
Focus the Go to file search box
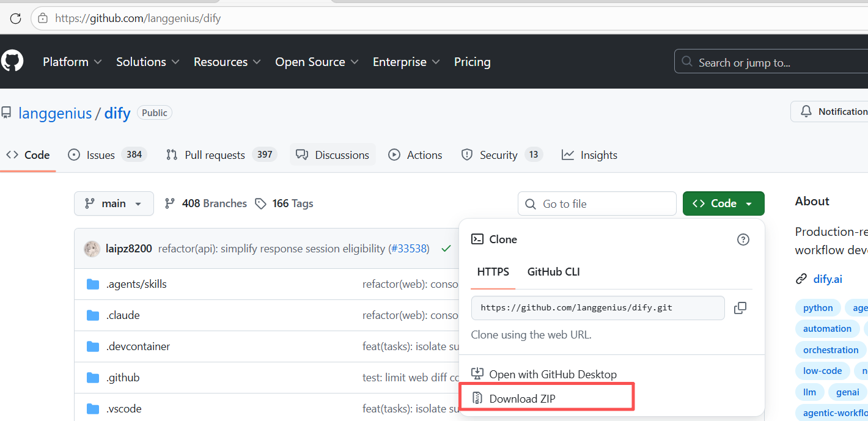click(597, 203)
